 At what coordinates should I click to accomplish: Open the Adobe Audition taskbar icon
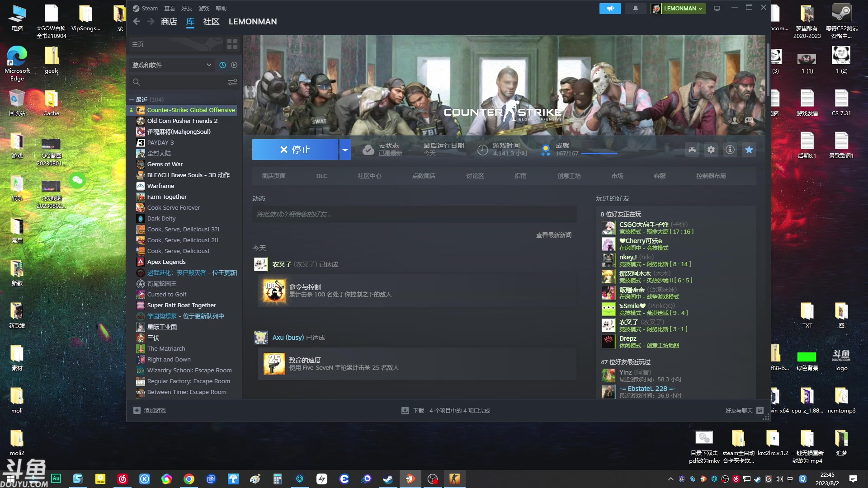pos(56,479)
